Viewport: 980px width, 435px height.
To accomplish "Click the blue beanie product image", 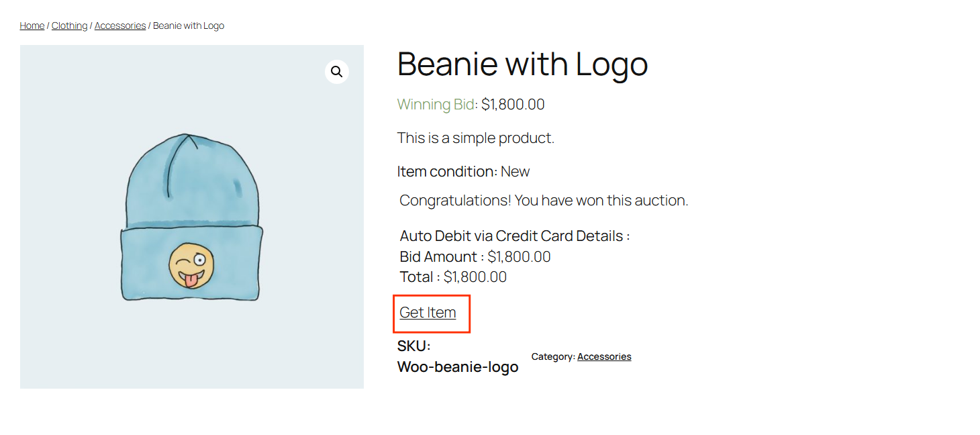I will pyautogui.click(x=192, y=217).
